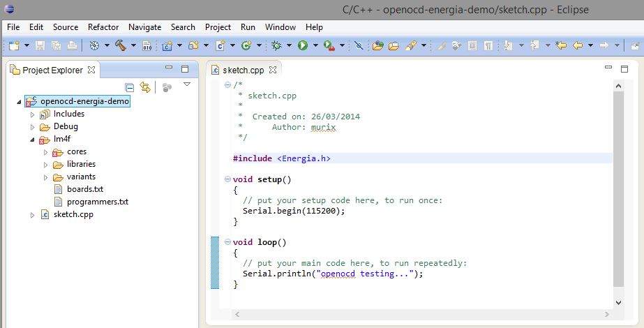Fold the header comment block
Viewport: 644px width, 328px height.
(x=227, y=85)
